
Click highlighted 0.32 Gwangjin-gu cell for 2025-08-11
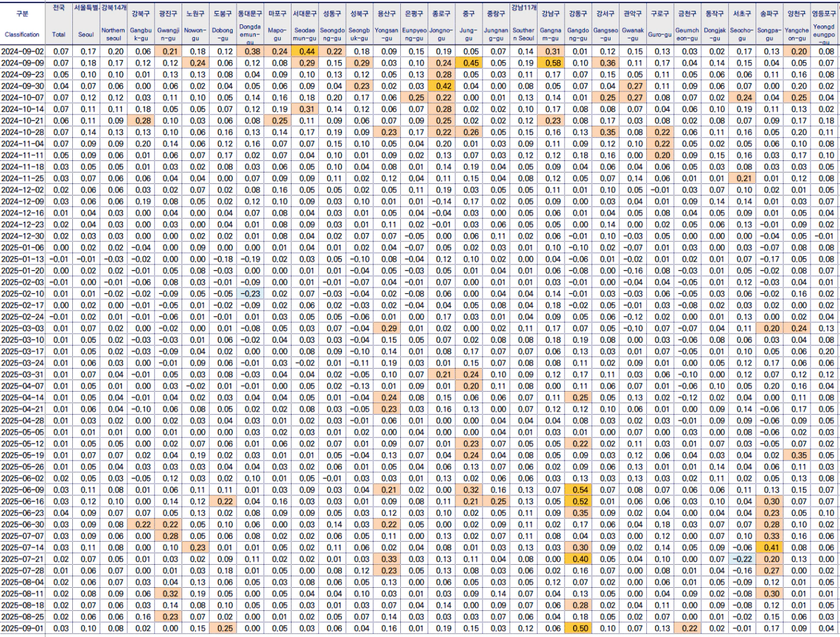(167, 593)
